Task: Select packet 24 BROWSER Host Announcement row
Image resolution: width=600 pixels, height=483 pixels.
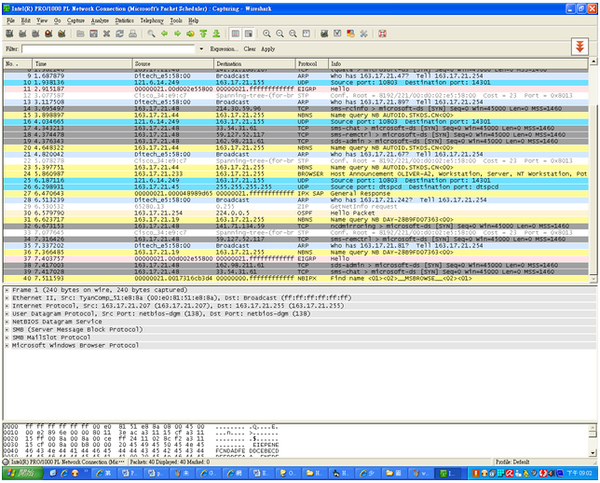Action: [x=296, y=174]
